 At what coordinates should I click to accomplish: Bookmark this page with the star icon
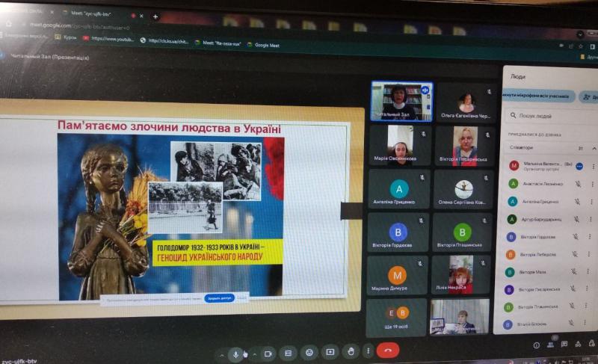581,46
